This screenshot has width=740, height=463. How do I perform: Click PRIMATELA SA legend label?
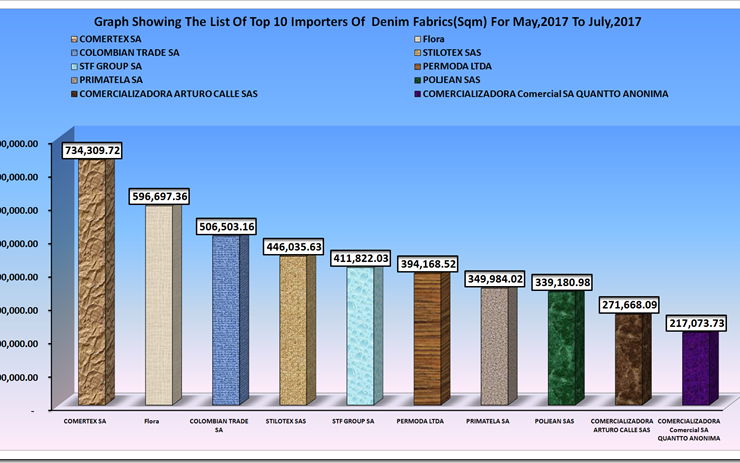[111, 80]
